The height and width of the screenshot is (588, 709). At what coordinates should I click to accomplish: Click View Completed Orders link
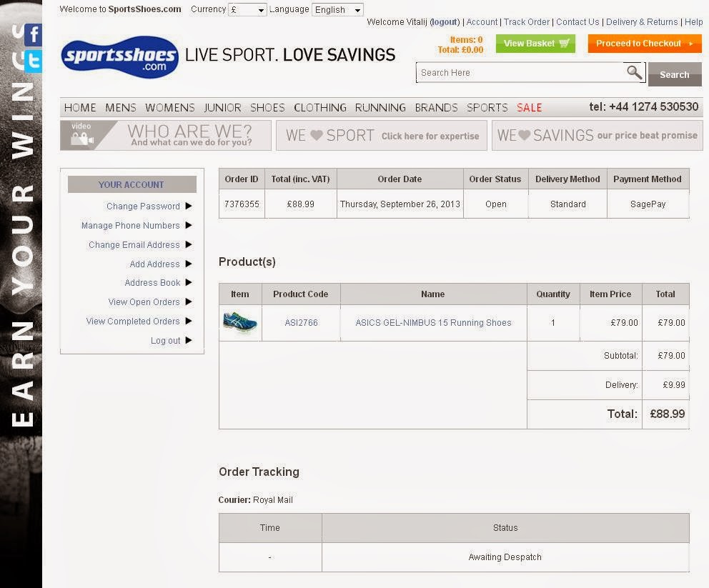[x=133, y=321]
